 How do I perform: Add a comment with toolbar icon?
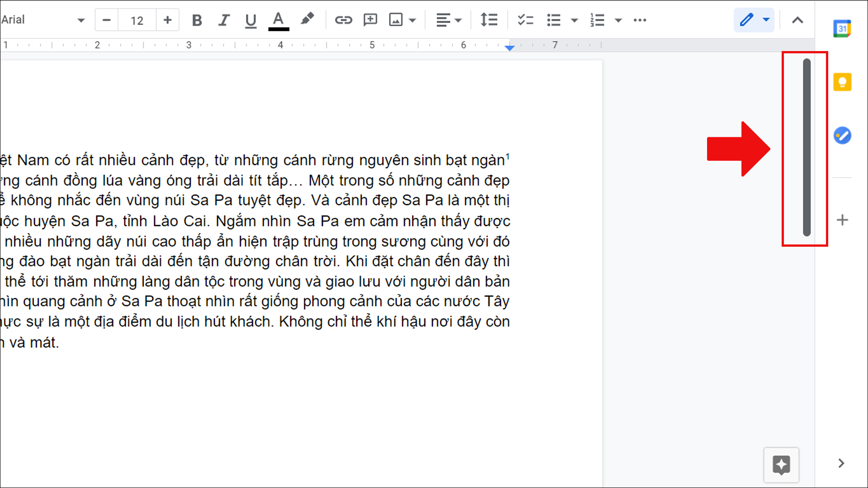(370, 20)
